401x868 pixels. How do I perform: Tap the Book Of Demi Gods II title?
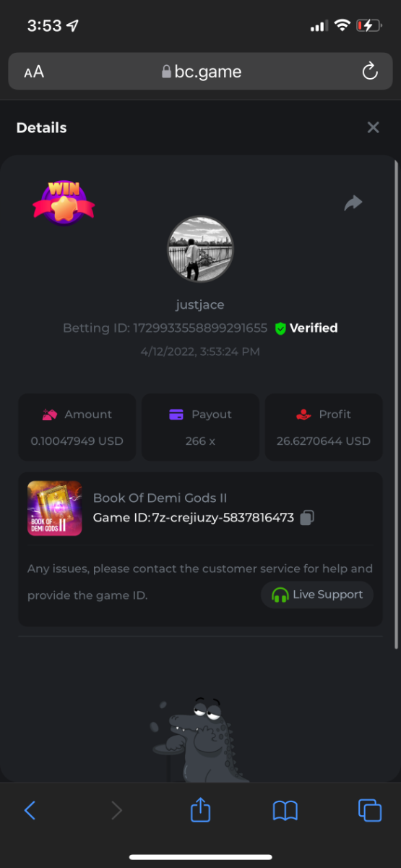(160, 498)
